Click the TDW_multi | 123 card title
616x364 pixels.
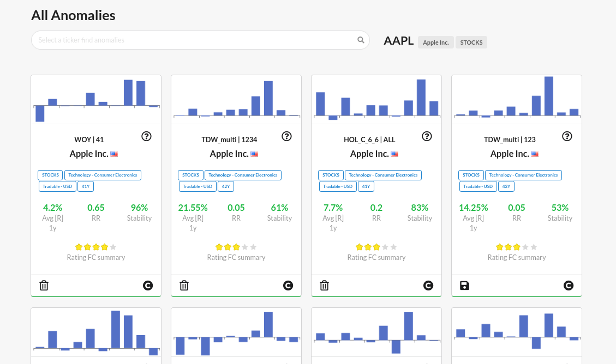click(510, 139)
